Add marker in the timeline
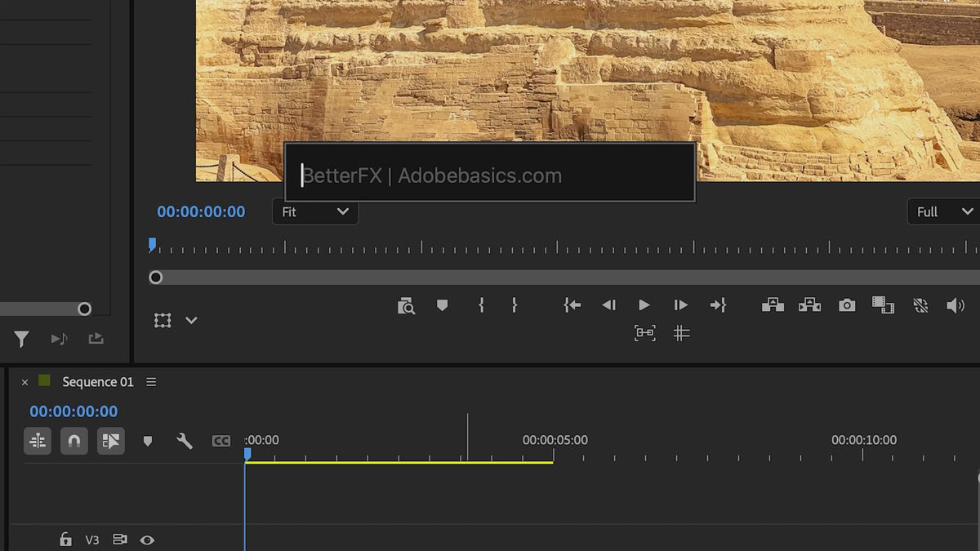This screenshot has width=980, height=551. [148, 442]
